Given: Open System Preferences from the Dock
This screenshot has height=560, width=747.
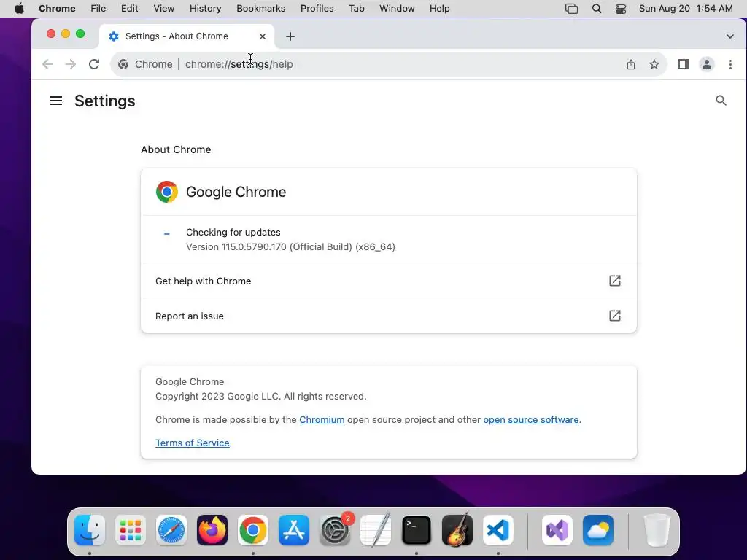Looking at the screenshot, I should click(x=335, y=530).
